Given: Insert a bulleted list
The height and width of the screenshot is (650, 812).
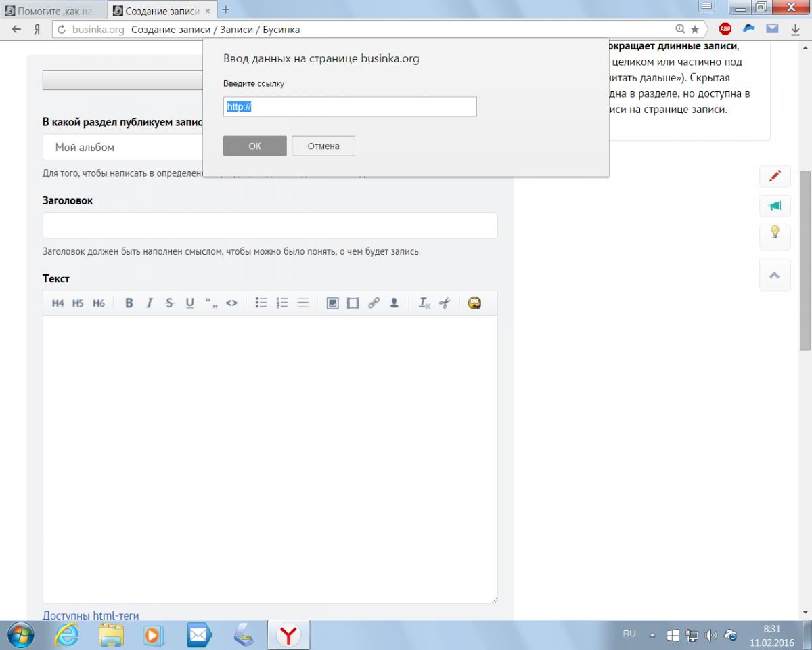Looking at the screenshot, I should pos(261,303).
